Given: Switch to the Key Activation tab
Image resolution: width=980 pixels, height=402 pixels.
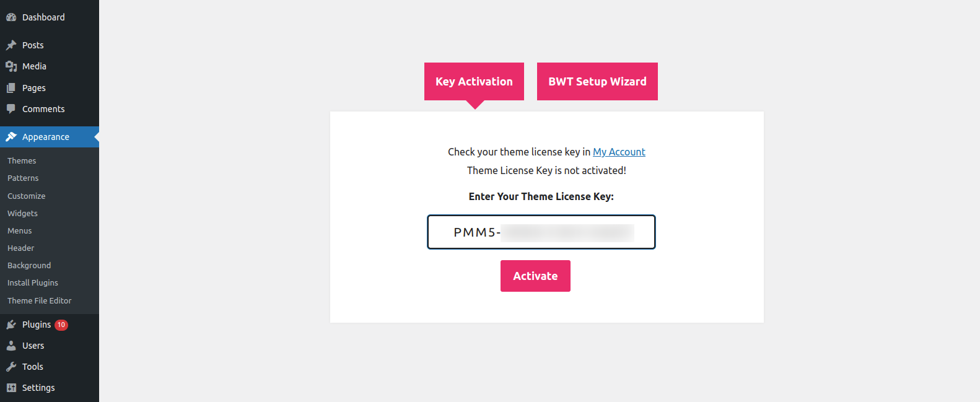Looking at the screenshot, I should point(474,81).
